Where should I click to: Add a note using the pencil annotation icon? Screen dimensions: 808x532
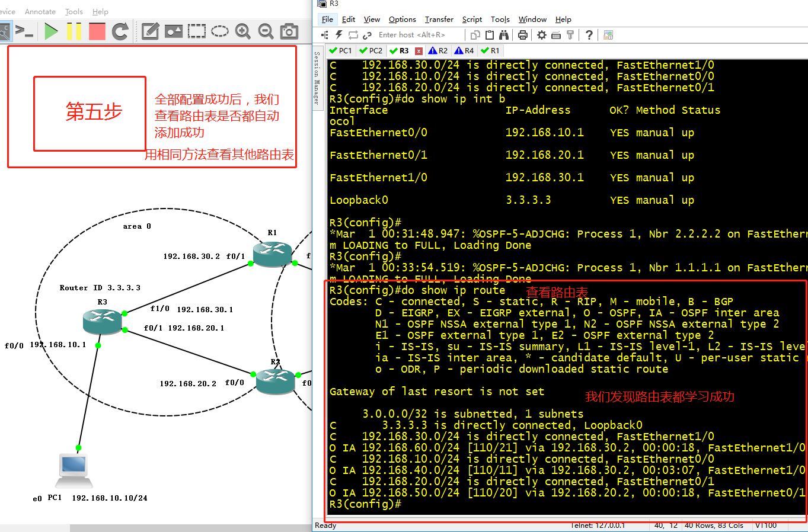point(149,31)
